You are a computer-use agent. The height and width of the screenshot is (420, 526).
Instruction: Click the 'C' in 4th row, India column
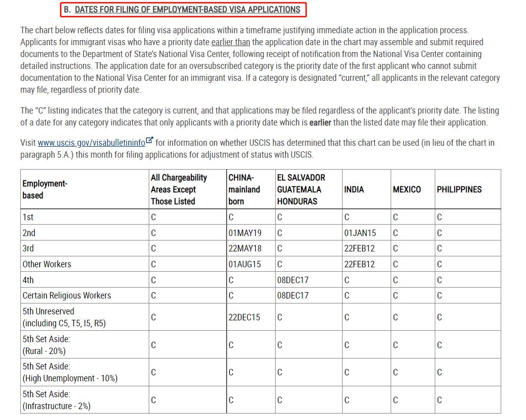347,280
